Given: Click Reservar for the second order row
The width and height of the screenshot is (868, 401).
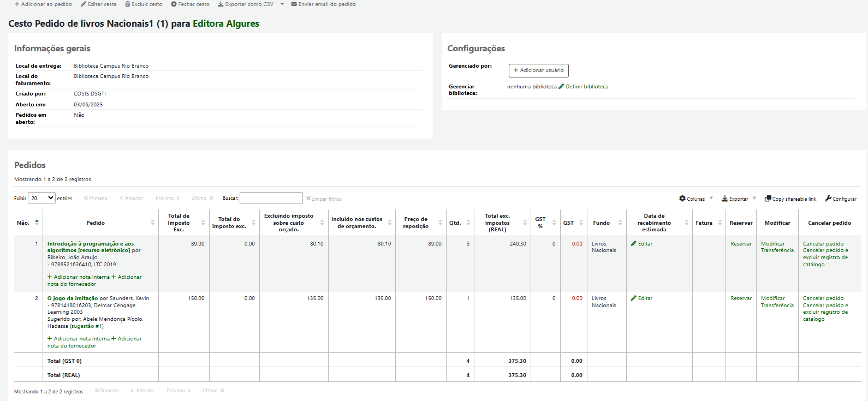Looking at the screenshot, I should (x=741, y=298).
